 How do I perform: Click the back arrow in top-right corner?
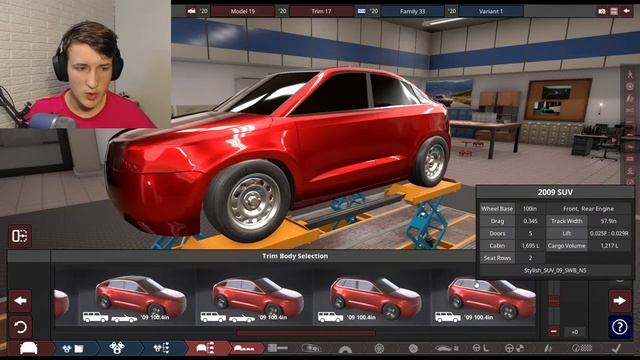pyautogui.click(x=627, y=11)
